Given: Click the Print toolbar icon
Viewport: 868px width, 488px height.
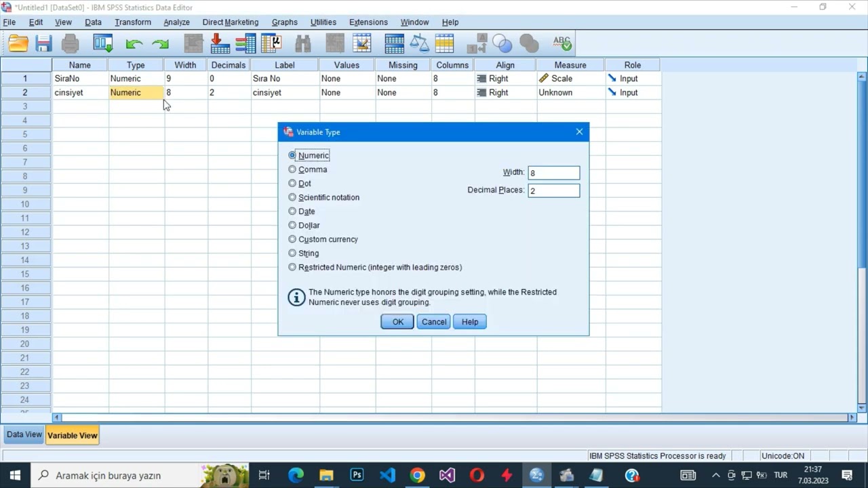Looking at the screenshot, I should (x=71, y=44).
